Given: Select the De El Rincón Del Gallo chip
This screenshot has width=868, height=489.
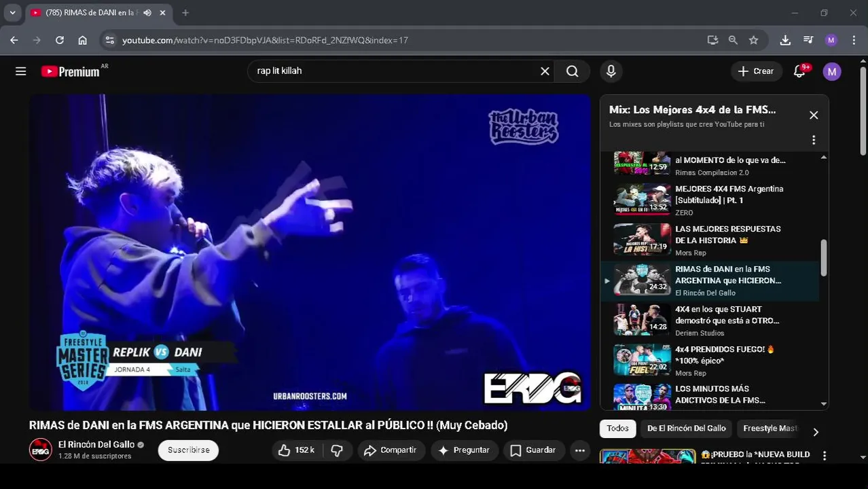Looking at the screenshot, I should click(686, 429).
